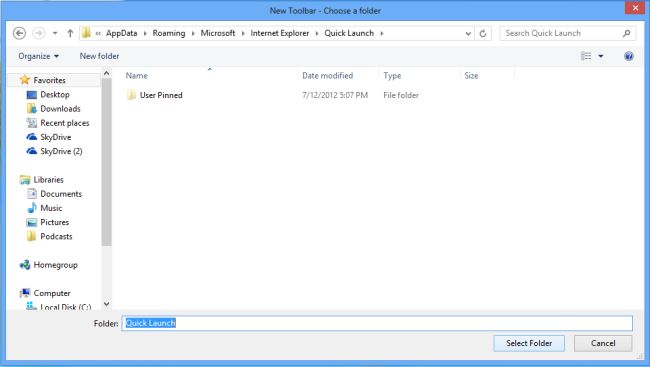Screen dimensions: 650x367
Task: Go up one folder level
Action: tap(70, 33)
